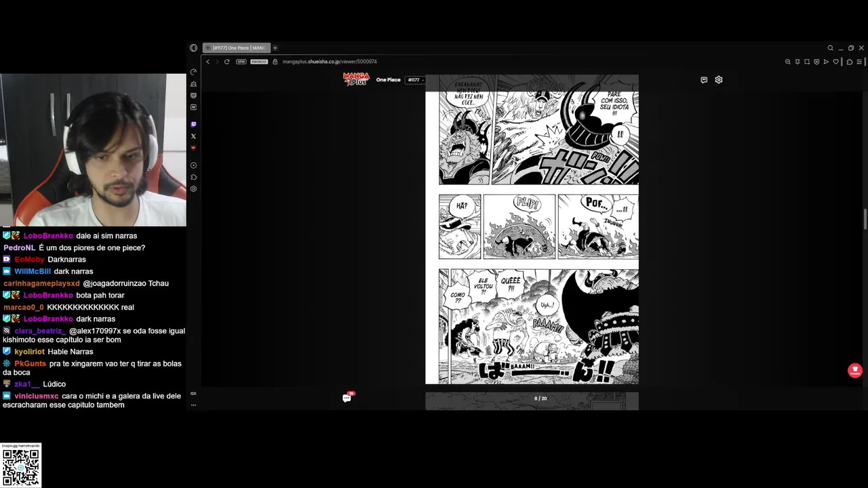The width and height of the screenshot is (868, 488).
Task: Click the zka1__ username in chat
Action: click(26, 384)
